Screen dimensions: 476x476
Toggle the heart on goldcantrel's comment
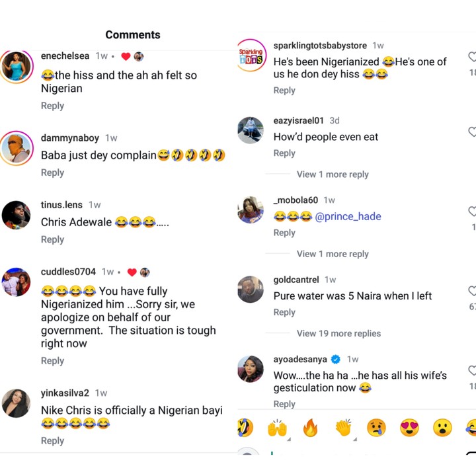472,291
